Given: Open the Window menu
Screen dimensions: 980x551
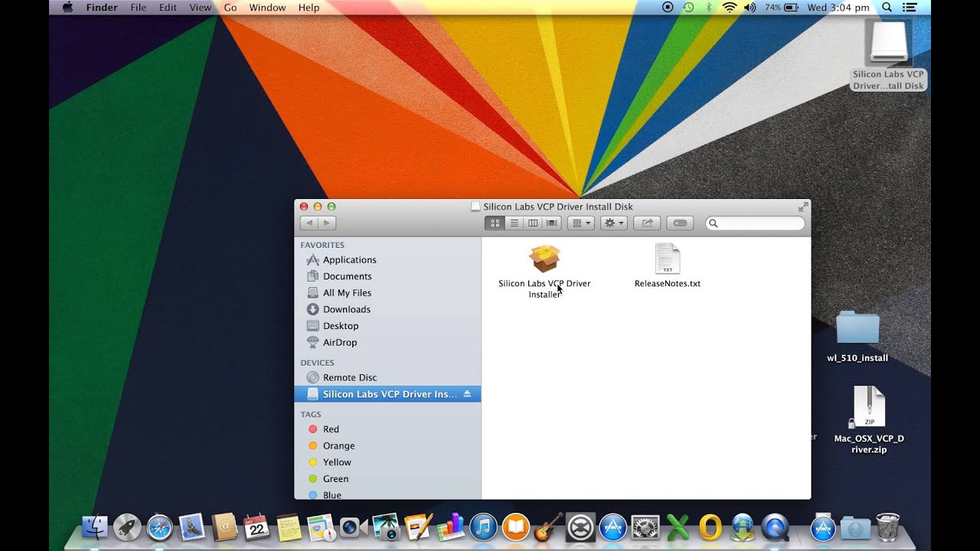Looking at the screenshot, I should click(267, 8).
